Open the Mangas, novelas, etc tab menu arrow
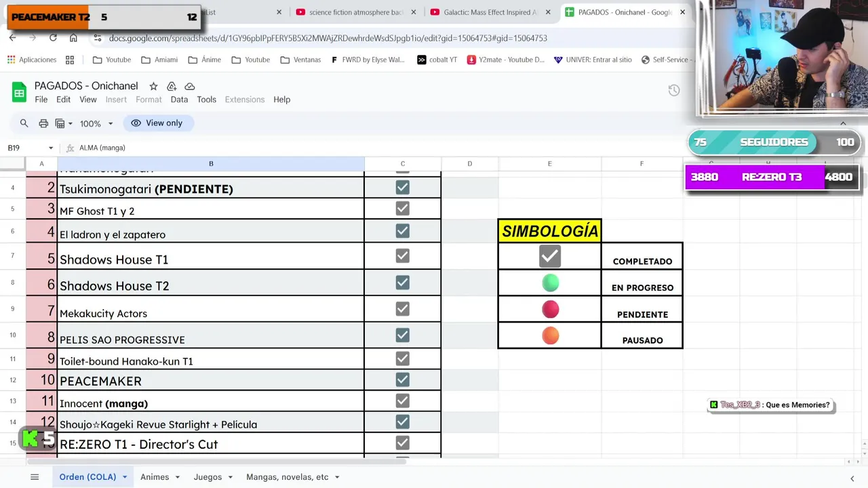The height and width of the screenshot is (488, 868). click(337, 477)
